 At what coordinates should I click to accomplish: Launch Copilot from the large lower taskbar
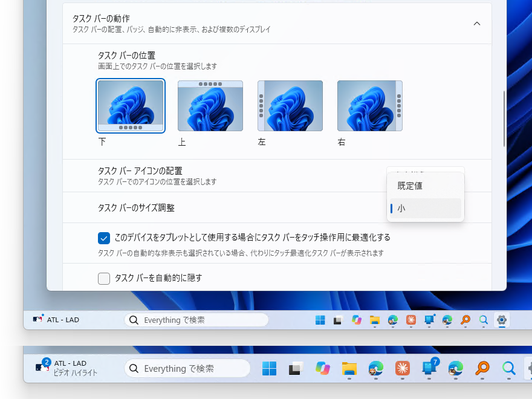pyautogui.click(x=322, y=368)
